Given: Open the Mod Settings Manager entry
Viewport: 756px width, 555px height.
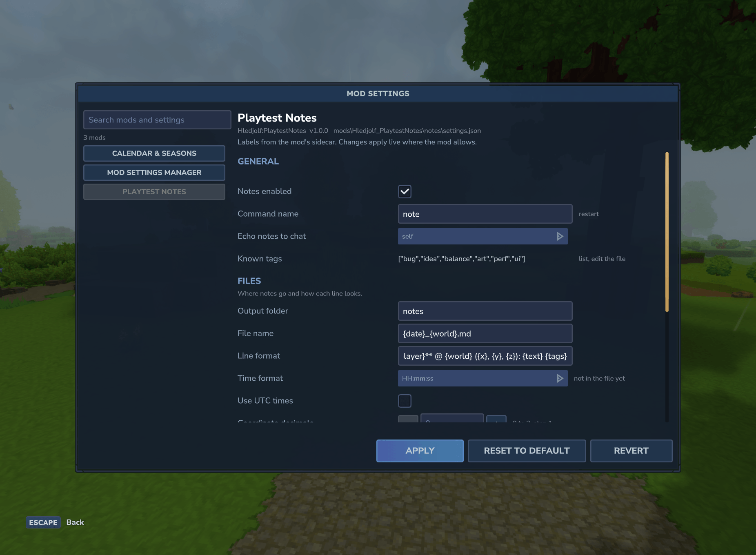Looking at the screenshot, I should [154, 173].
